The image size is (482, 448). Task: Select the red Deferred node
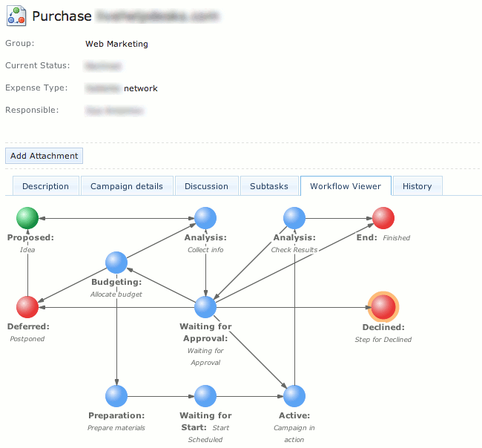tap(27, 307)
